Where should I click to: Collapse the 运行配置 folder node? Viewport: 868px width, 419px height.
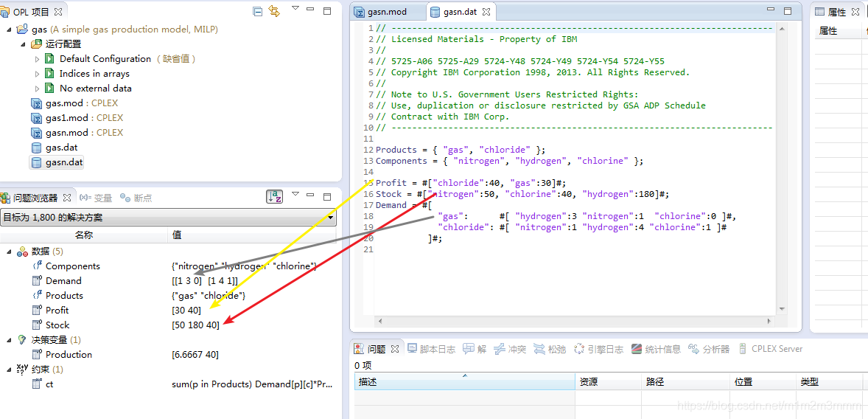24,44
